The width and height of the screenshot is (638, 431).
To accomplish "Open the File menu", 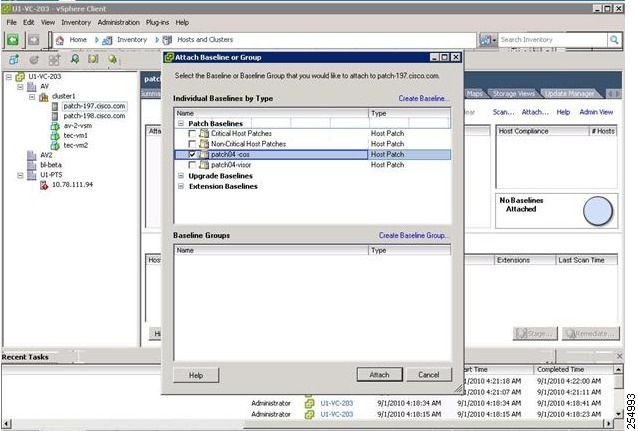I will point(11,22).
